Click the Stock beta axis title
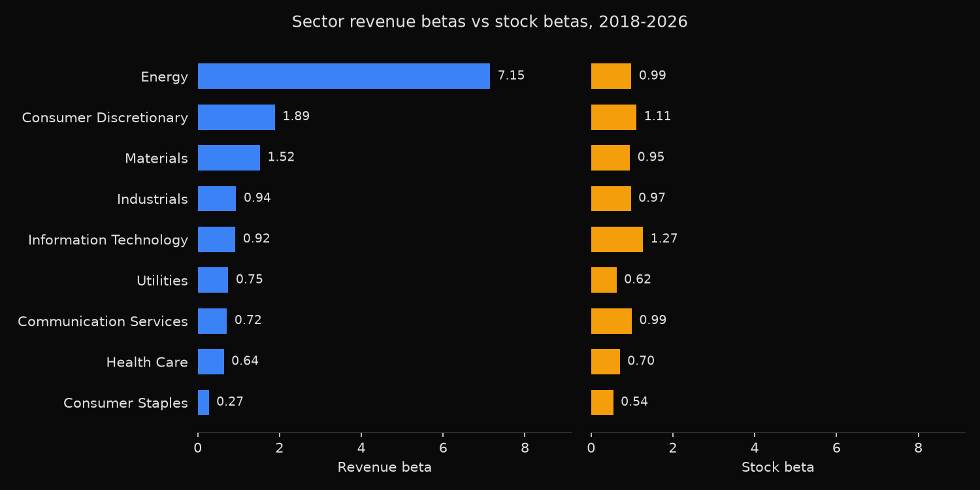 coord(778,468)
